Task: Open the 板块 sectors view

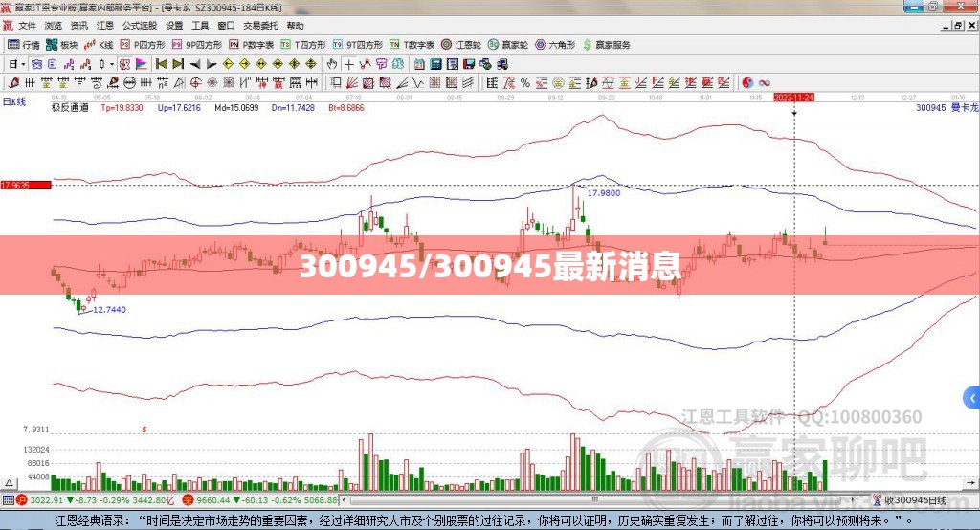Action: [x=62, y=44]
